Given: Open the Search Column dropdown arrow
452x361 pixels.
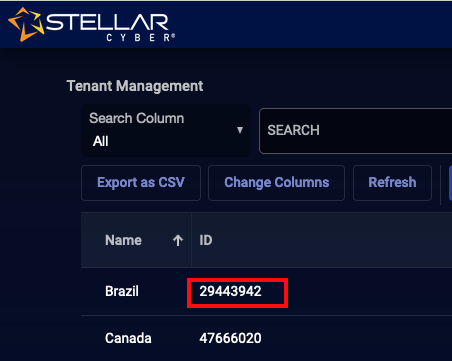Looking at the screenshot, I should [x=240, y=130].
